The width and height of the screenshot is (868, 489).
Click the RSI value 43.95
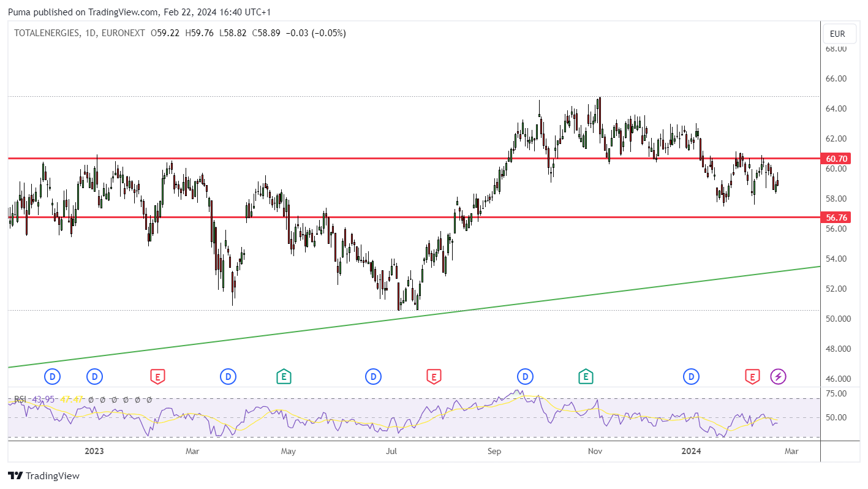[42, 400]
